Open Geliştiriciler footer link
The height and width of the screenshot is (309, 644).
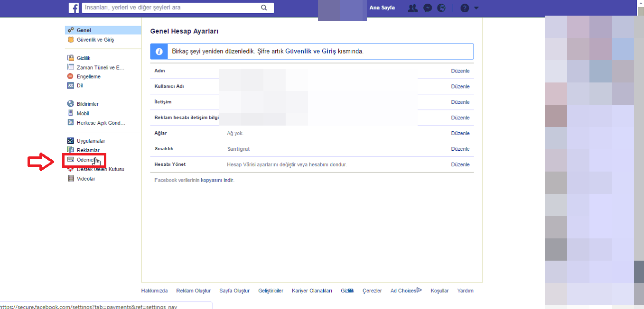(x=271, y=291)
